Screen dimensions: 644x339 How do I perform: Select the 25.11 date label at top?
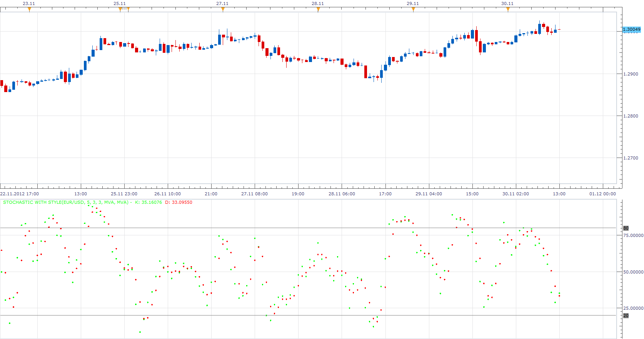coord(120,3)
